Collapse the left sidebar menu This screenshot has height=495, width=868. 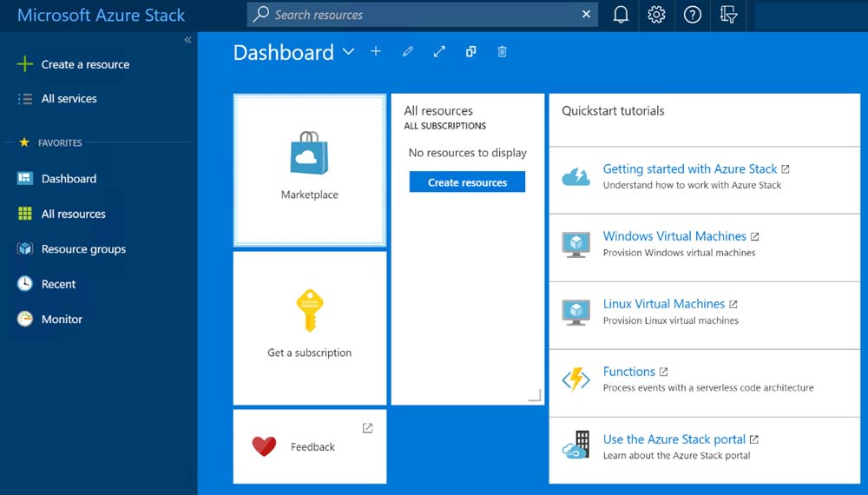(187, 40)
